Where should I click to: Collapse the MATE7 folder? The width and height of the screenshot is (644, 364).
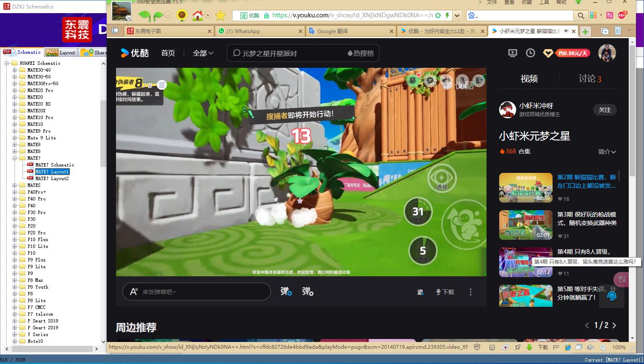pos(14,158)
